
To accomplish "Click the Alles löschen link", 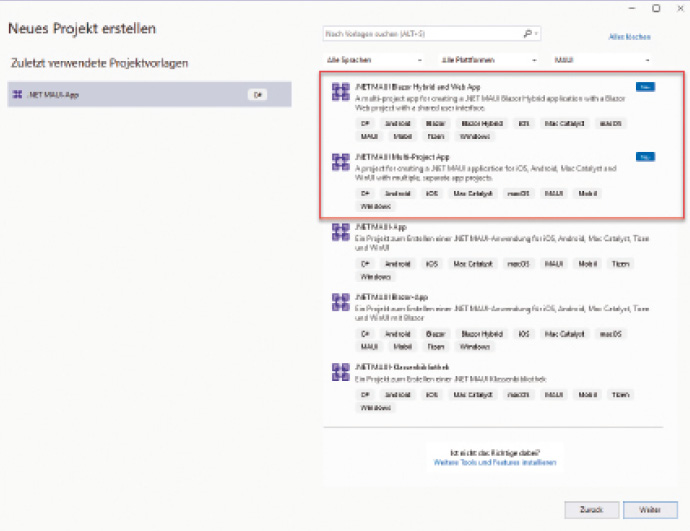I will click(x=629, y=37).
